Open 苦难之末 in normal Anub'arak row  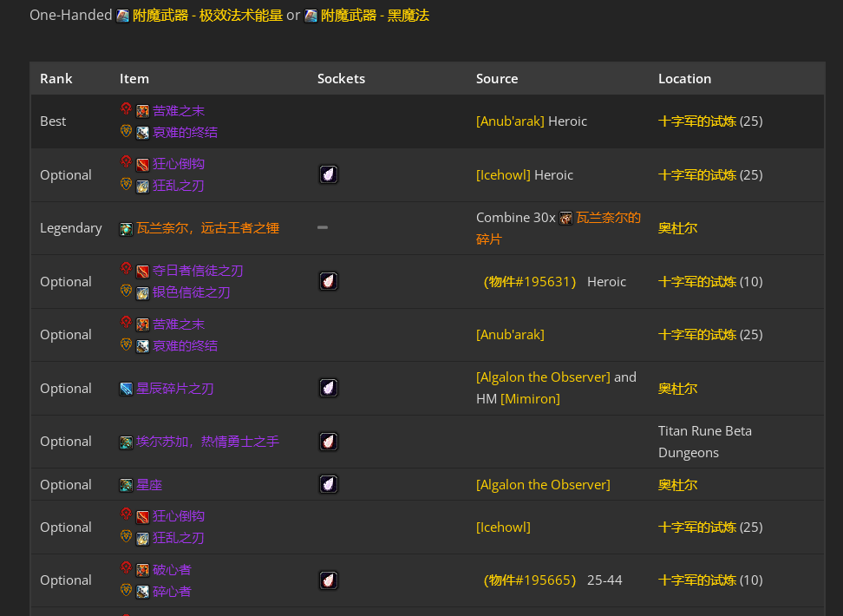179,324
